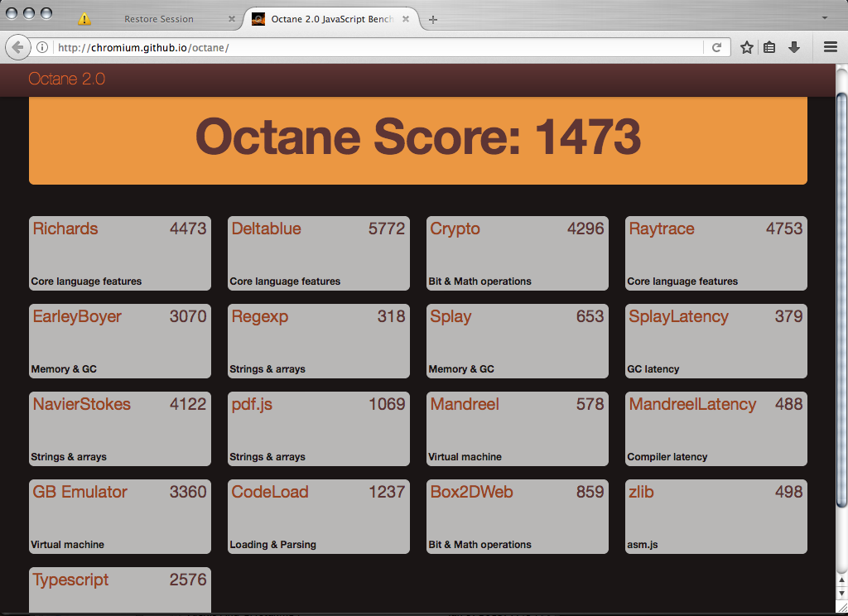Click the Octane Score: 1473 banner
848x616 pixels.
point(418,141)
